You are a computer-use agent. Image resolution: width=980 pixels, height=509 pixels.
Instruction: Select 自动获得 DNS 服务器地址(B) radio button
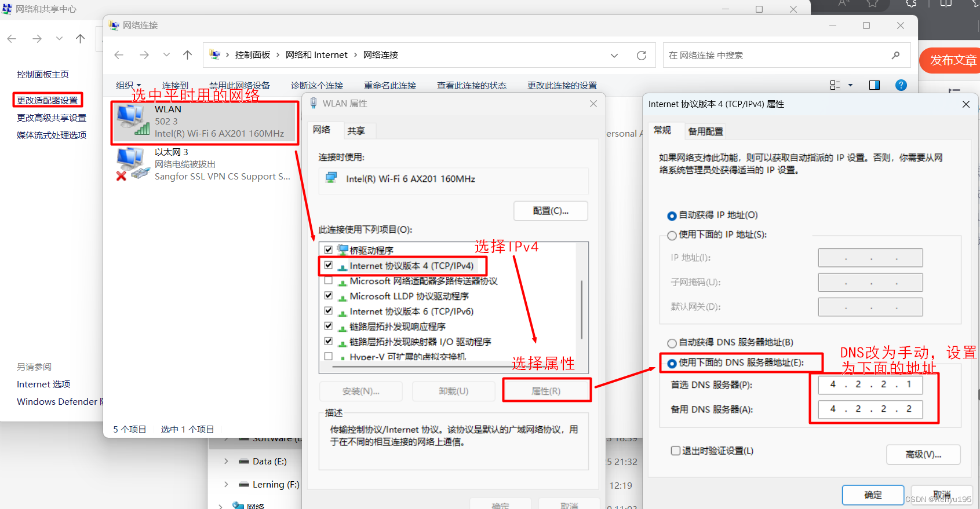[672, 343]
